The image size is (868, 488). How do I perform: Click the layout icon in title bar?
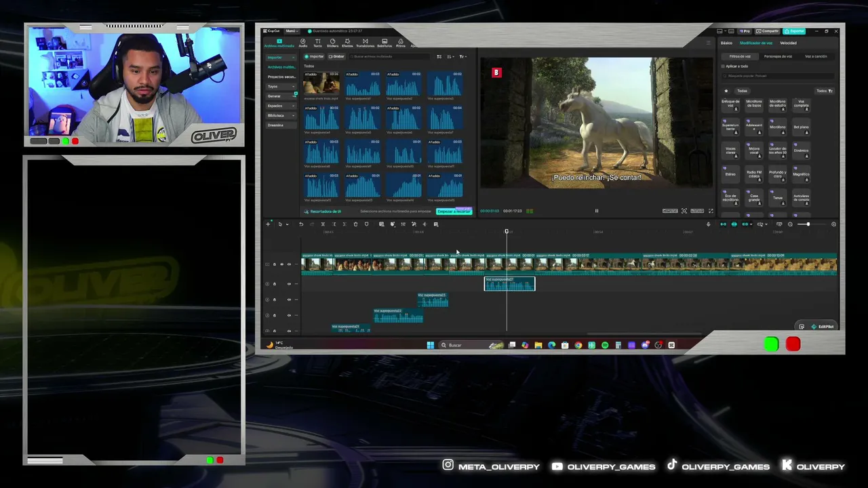pos(719,31)
